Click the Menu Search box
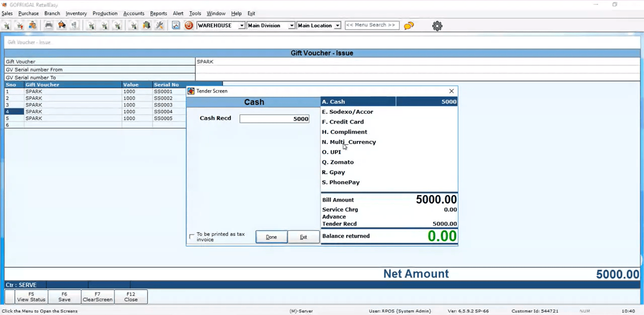 (372, 25)
